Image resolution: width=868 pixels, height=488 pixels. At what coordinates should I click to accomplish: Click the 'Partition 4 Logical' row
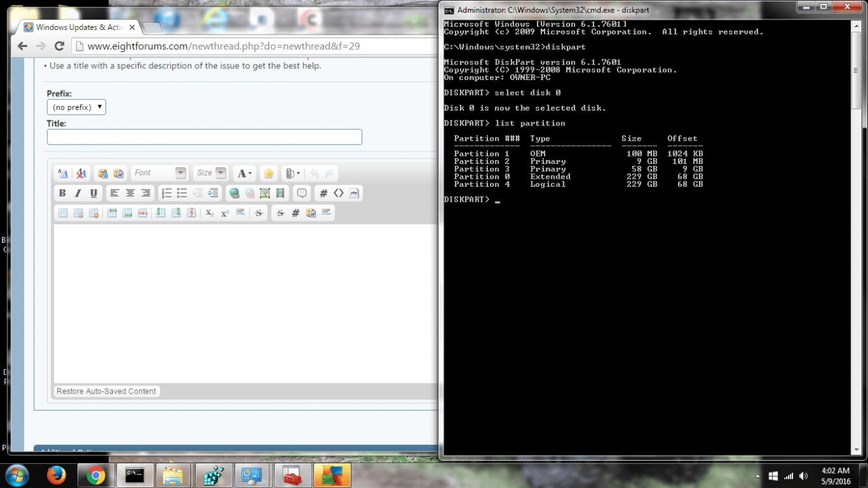pyautogui.click(x=578, y=185)
